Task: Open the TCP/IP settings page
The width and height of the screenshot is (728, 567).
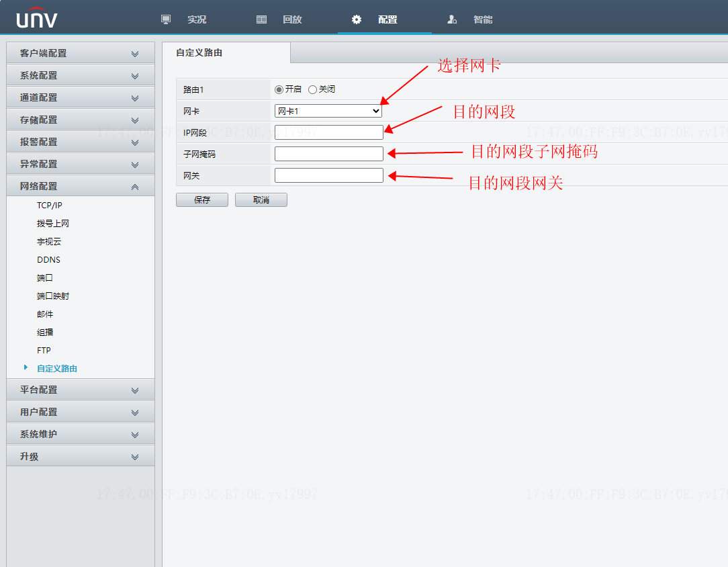Action: point(49,206)
